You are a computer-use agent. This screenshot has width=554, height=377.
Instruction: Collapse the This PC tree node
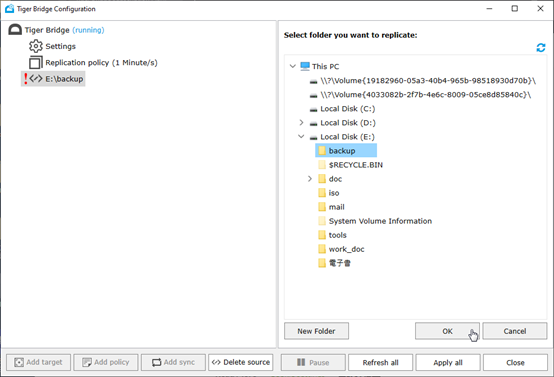293,66
